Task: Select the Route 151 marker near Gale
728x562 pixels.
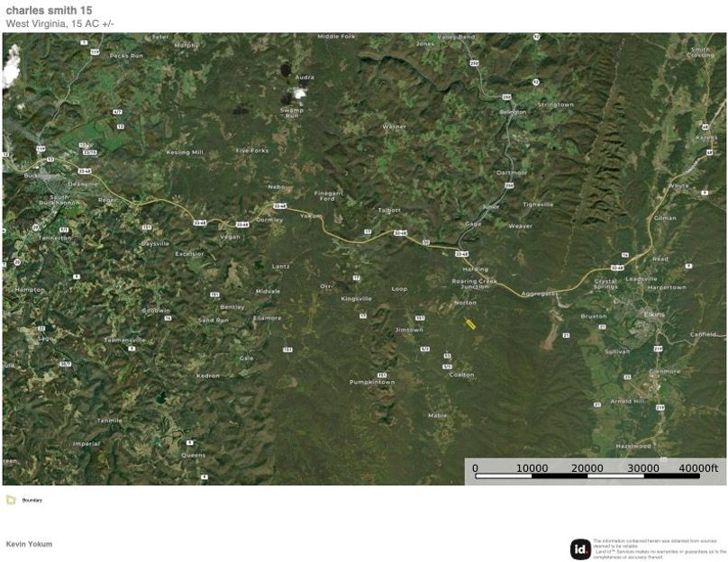Action: coord(287,349)
